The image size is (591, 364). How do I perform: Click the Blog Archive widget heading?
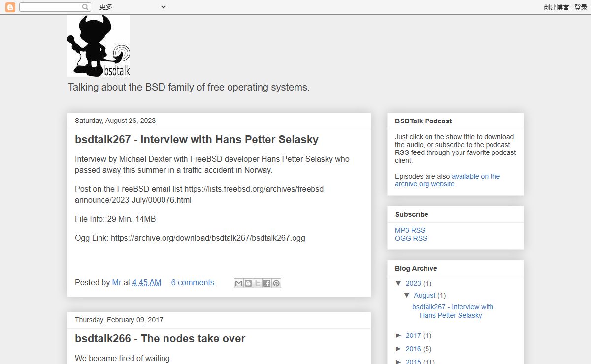click(416, 268)
